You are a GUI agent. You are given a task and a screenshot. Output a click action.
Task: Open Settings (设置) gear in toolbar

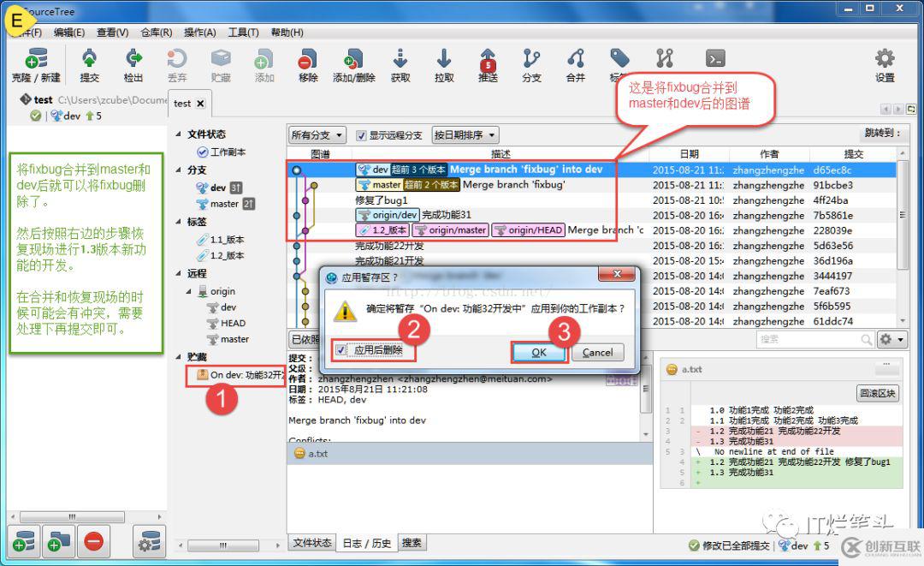point(885,64)
